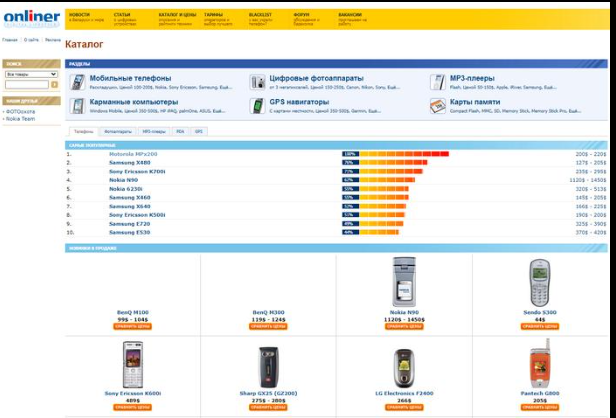Viewport: 616px width, 418px height.
Task: Click the search go arrow button
Action: tap(54, 84)
